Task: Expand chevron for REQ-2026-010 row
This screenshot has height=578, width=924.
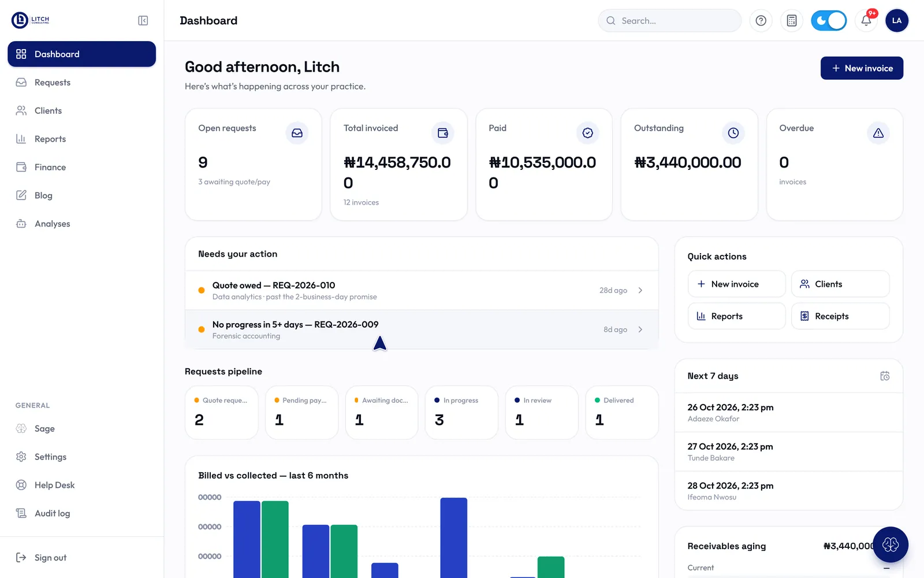Action: 640,290
